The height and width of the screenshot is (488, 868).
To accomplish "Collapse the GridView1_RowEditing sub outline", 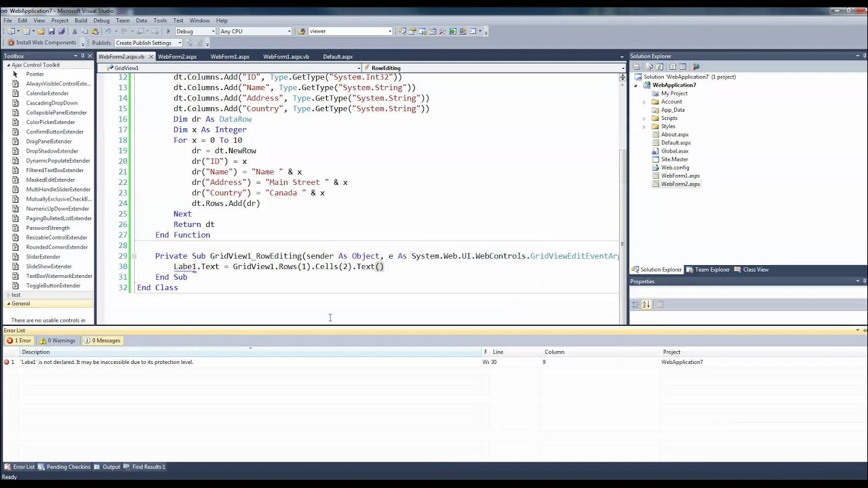I will [134, 256].
